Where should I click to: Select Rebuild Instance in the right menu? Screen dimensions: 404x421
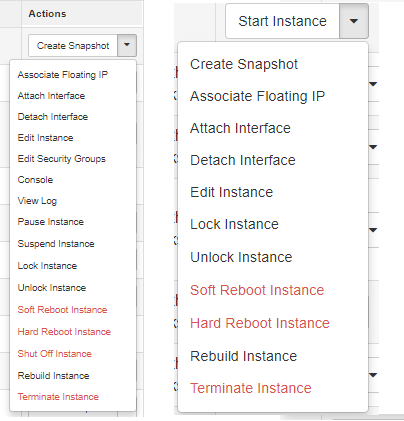[243, 356]
